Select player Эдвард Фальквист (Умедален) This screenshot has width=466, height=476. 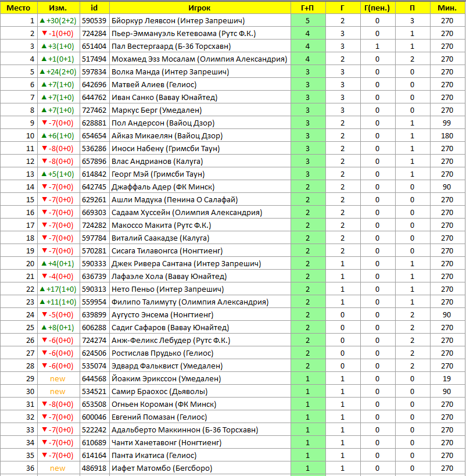[167, 366]
